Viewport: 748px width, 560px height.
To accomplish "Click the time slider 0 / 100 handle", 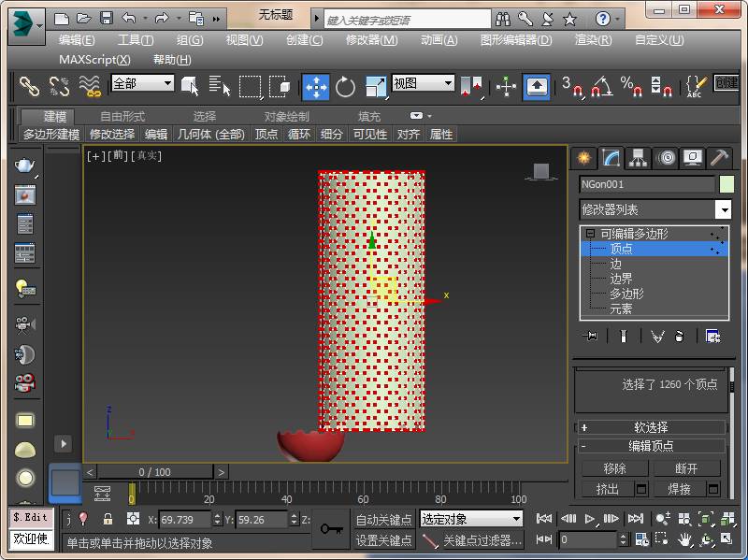I will point(155,472).
